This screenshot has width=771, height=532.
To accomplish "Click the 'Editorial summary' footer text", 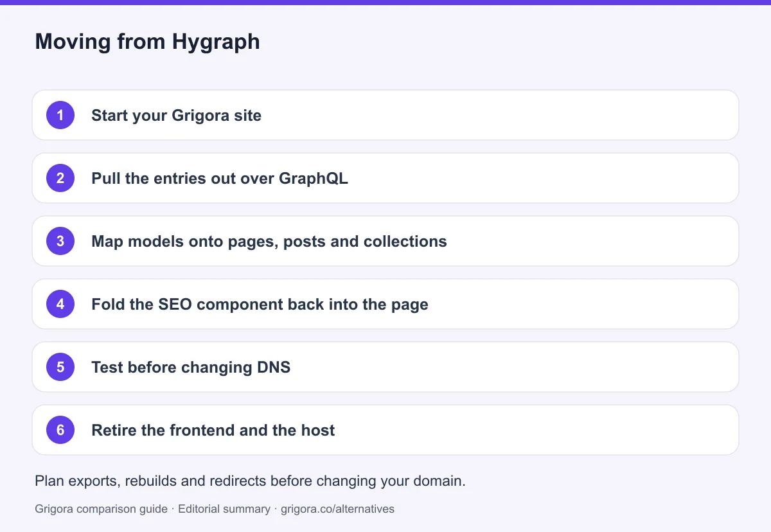I will [224, 509].
